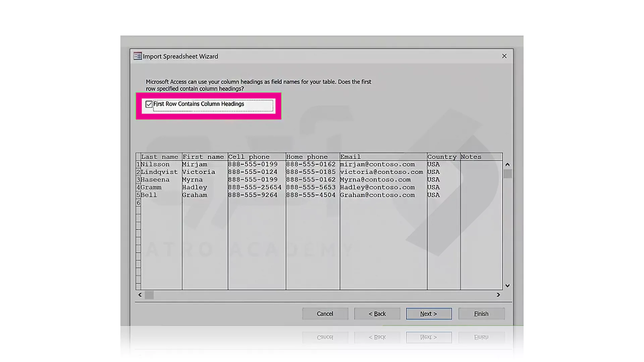
Task: Select the Home phone column header
Action: point(313,157)
